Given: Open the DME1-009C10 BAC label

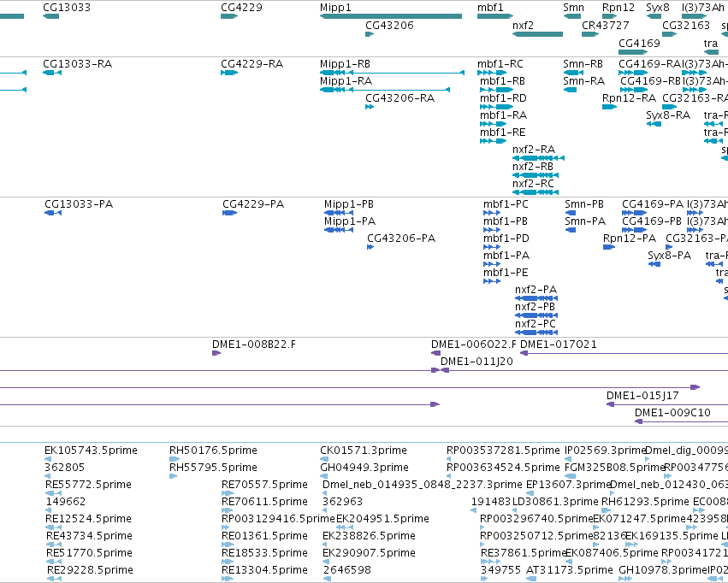Looking at the screenshot, I should 672,412.
